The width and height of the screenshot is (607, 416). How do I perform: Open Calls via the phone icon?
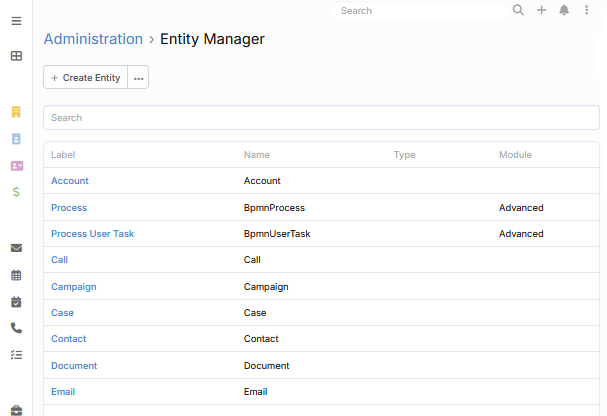[16, 328]
